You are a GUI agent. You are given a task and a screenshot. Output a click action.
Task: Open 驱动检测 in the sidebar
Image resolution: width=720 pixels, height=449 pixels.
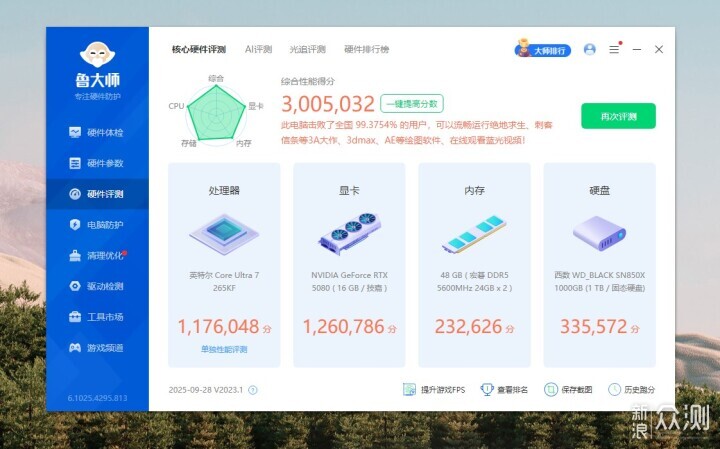coord(96,286)
